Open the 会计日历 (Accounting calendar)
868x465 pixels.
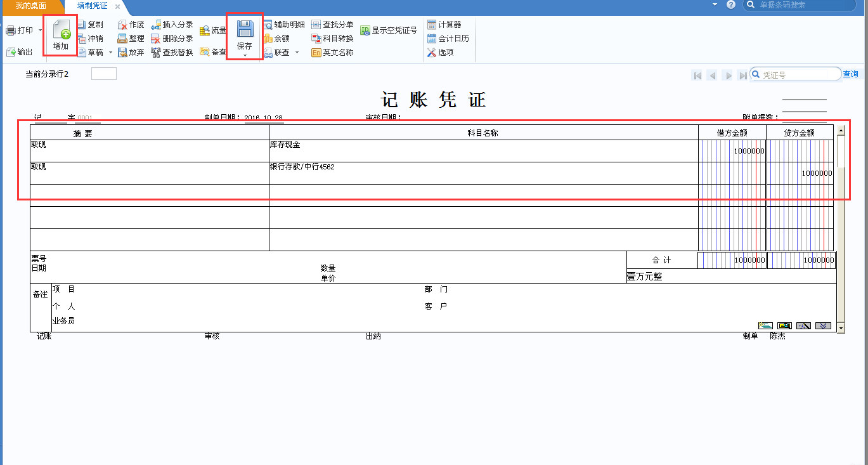[x=448, y=39]
